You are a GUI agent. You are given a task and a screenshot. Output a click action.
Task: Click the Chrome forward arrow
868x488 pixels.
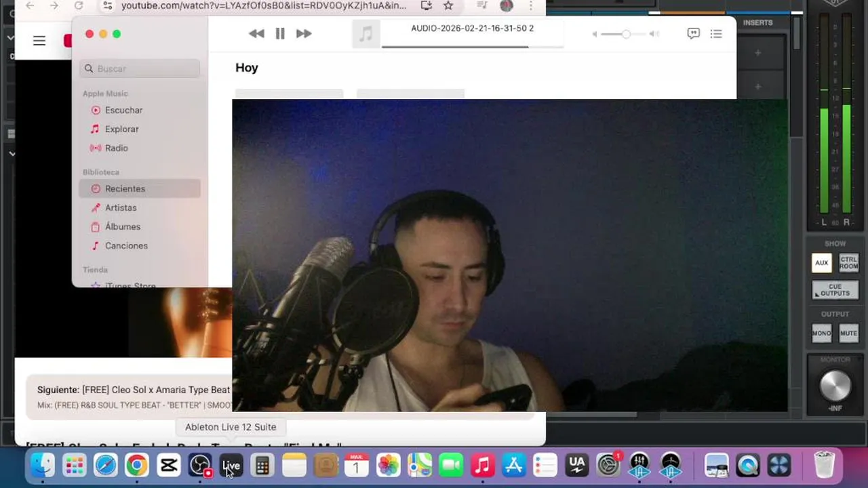tap(54, 5)
